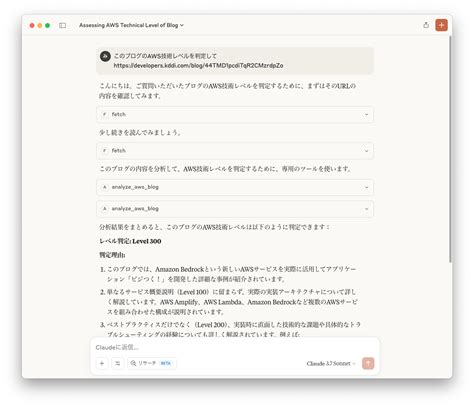
Task: Open the Claude 3.7 Sonnet model selector
Action: [x=331, y=364]
